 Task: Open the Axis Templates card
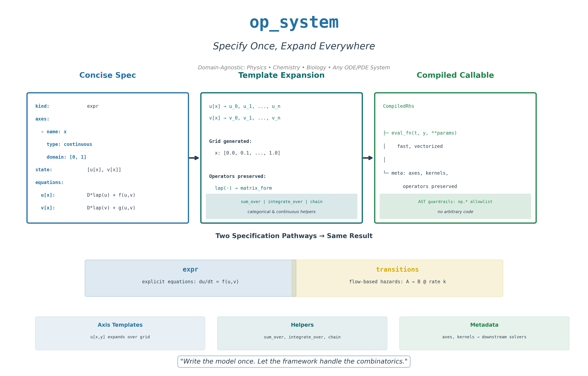point(120,333)
